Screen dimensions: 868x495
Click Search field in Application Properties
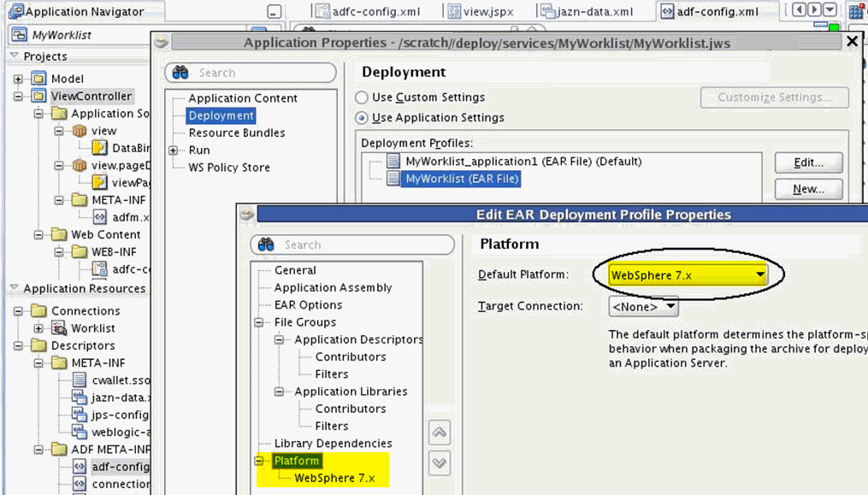[x=251, y=73]
